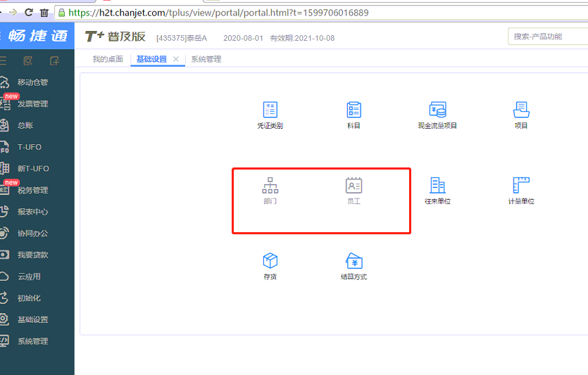
Task: Click the browser forward arrow
Action: point(13,13)
